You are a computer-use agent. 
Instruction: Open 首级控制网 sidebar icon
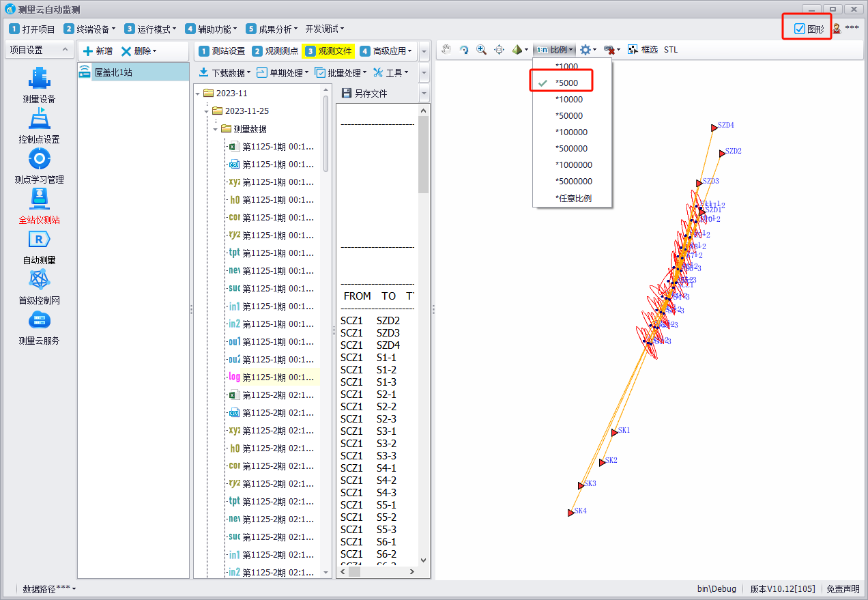(39, 287)
